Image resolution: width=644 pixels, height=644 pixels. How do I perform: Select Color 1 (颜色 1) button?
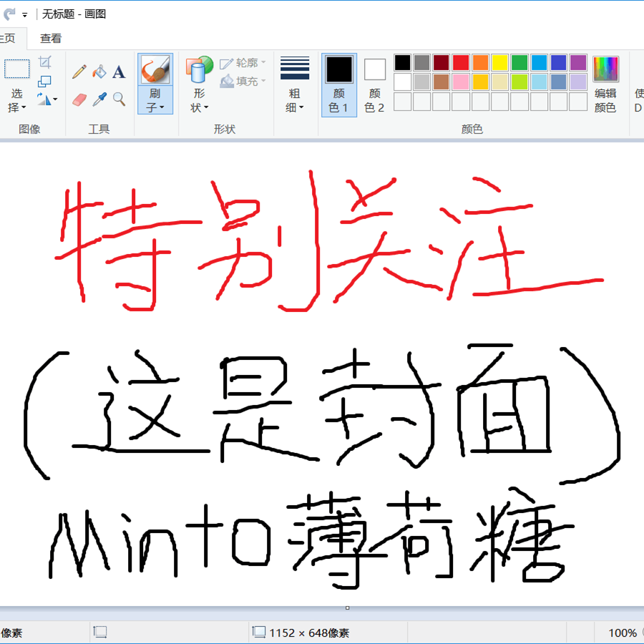tap(339, 85)
